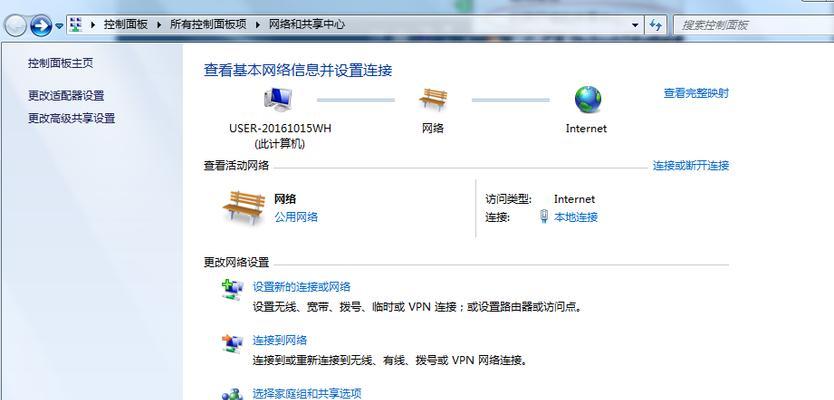834x400 pixels.
Task: Click the refresh button beside address bar
Action: [656, 25]
